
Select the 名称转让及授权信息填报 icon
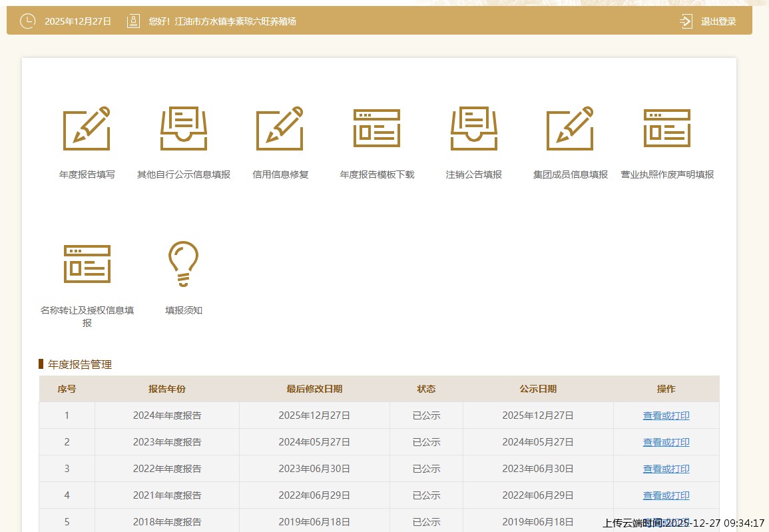[x=87, y=264]
